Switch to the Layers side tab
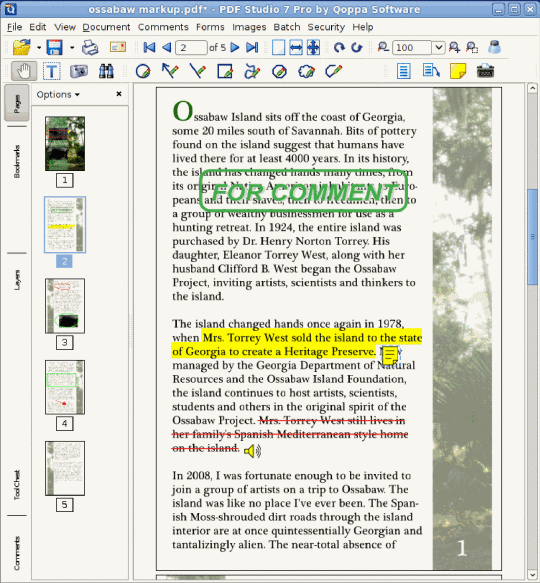The image size is (540, 583). pyautogui.click(x=17, y=280)
